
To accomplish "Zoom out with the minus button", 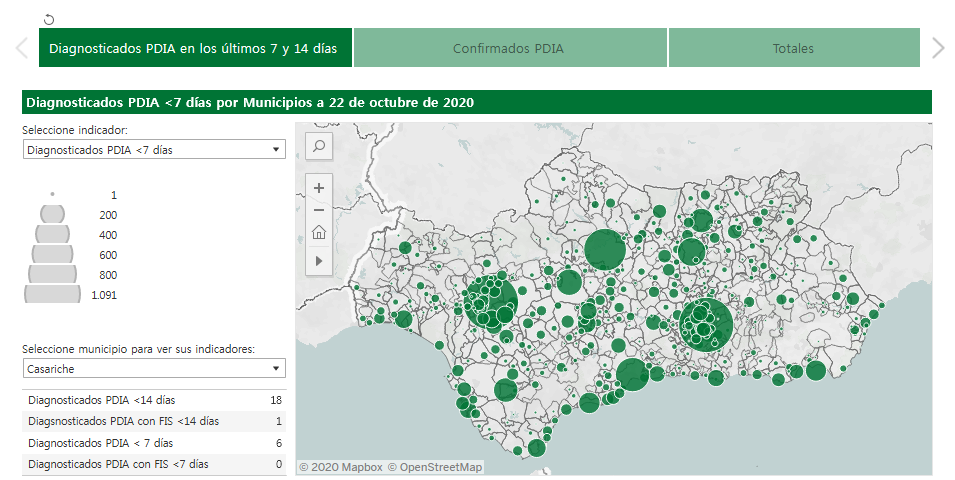I will point(319,210).
